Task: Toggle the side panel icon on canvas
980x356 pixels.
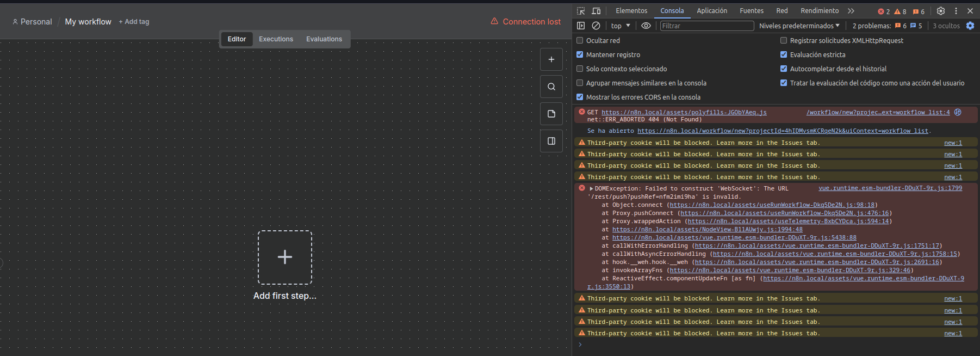Action: [x=551, y=141]
